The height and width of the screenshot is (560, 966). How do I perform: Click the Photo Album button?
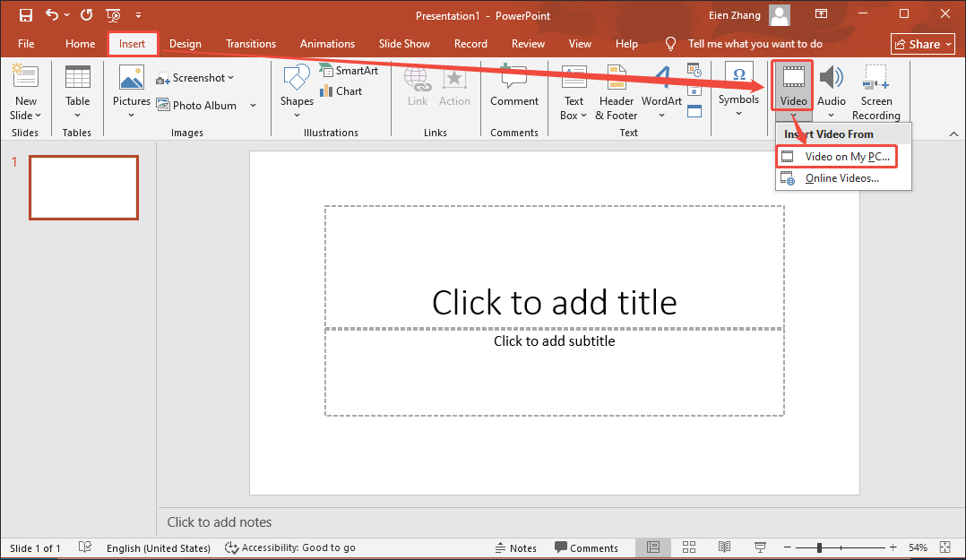click(x=196, y=106)
